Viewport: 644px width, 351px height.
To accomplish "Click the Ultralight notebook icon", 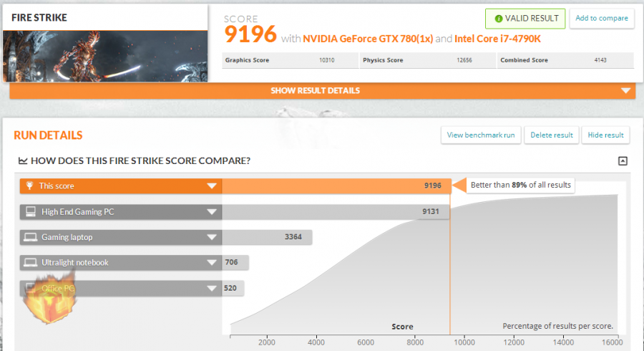I will (30, 262).
